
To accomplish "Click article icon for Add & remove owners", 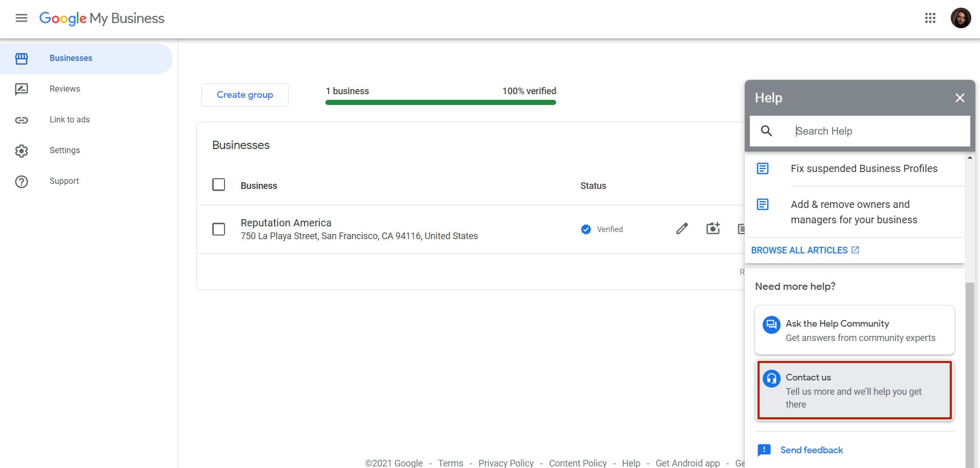I will pyautogui.click(x=763, y=204).
